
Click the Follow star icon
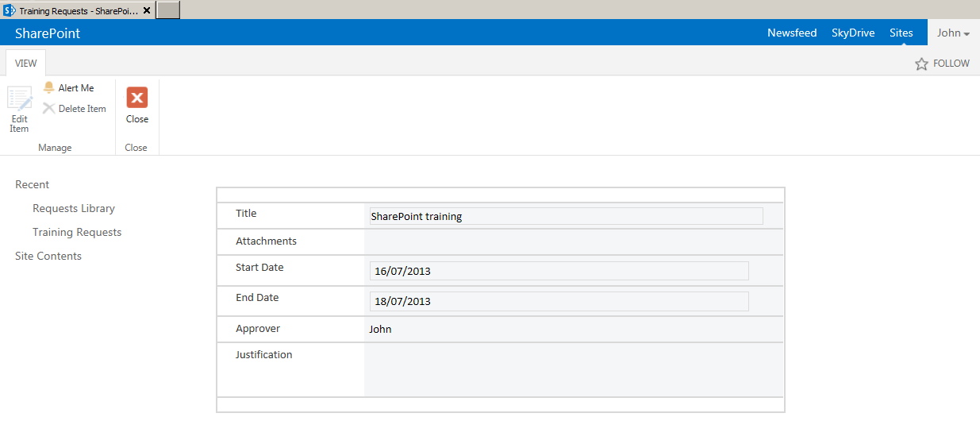921,64
